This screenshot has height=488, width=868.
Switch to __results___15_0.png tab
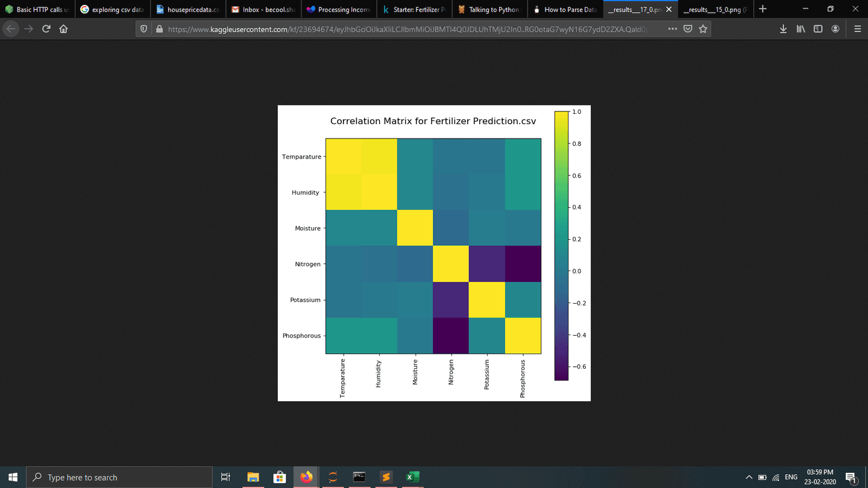(x=715, y=10)
